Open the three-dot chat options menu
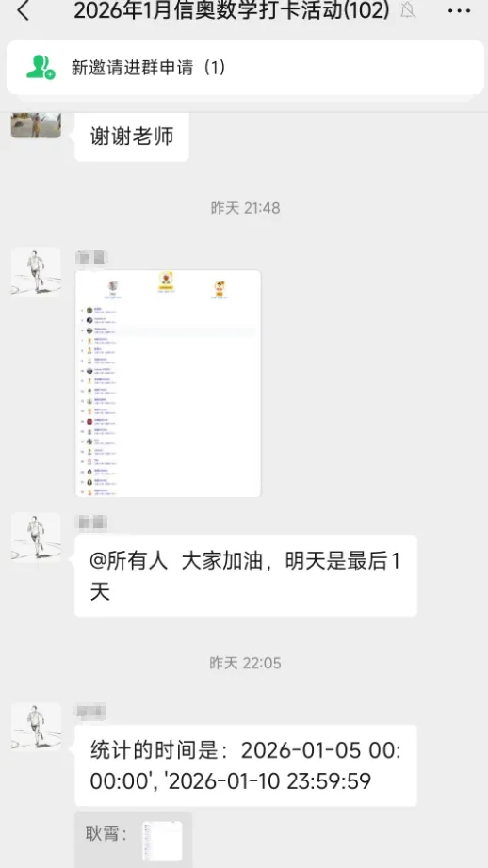This screenshot has height=868, width=488. (459, 11)
